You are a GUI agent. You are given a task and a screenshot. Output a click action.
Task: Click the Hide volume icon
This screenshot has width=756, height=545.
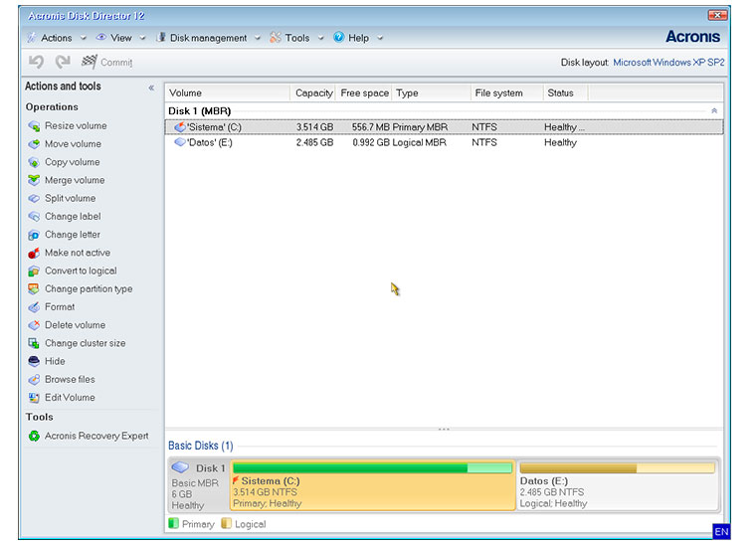34,361
